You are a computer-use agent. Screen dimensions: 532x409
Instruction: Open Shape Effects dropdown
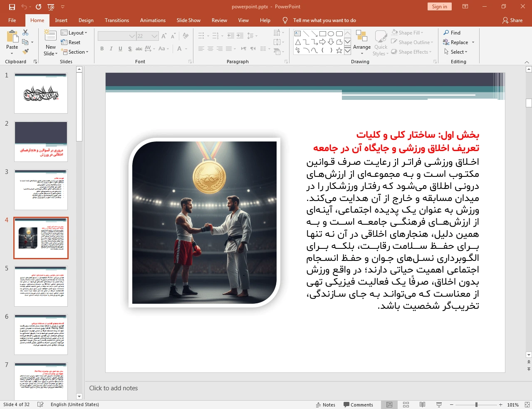[411, 52]
